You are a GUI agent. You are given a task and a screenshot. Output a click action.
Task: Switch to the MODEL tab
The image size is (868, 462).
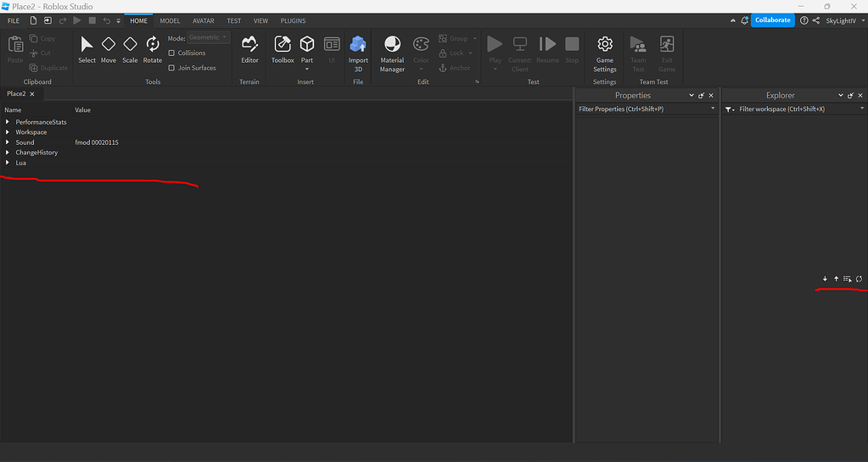170,20
